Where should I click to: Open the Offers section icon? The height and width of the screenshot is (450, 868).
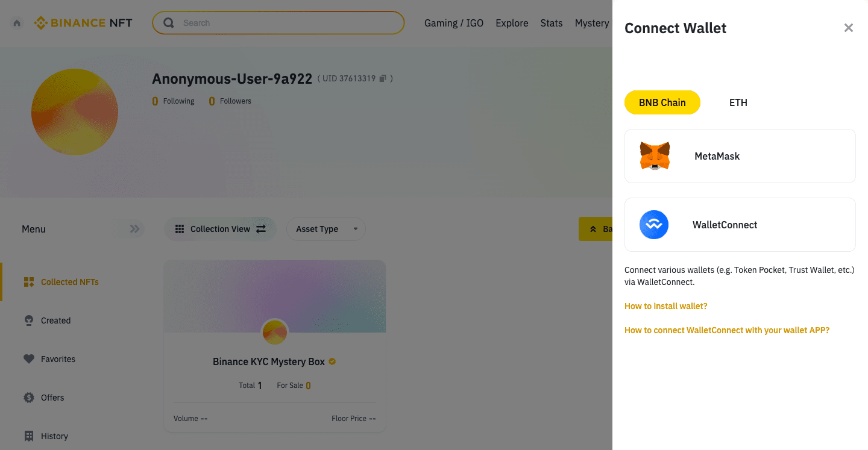[28, 397]
